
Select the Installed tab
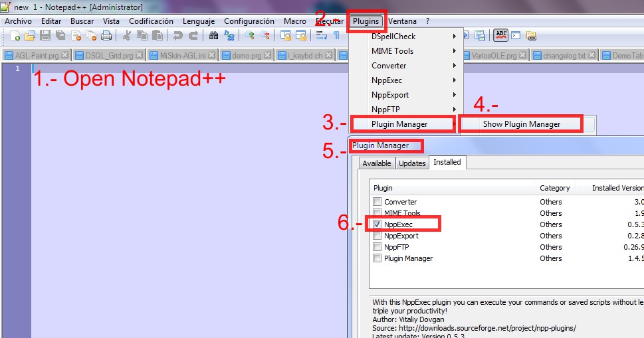(447, 162)
